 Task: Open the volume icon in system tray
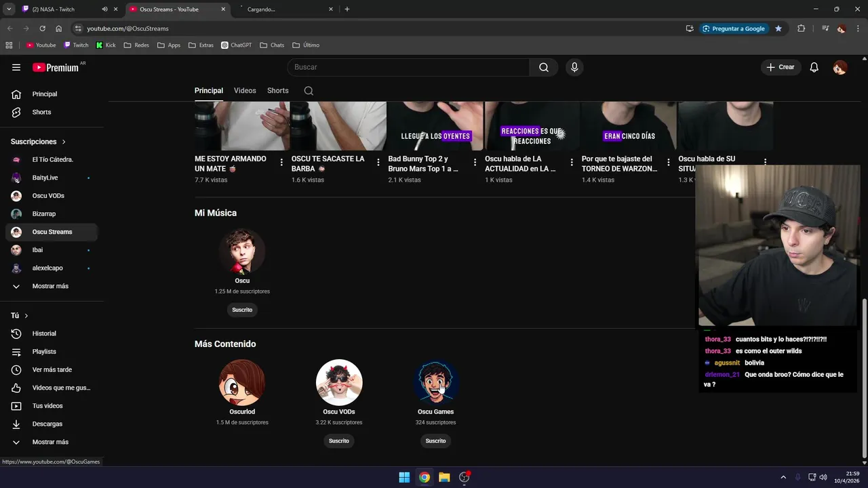[x=823, y=477]
